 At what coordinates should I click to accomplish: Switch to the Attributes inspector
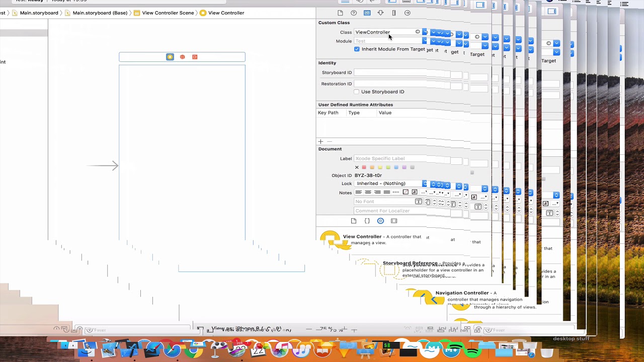coord(380,13)
